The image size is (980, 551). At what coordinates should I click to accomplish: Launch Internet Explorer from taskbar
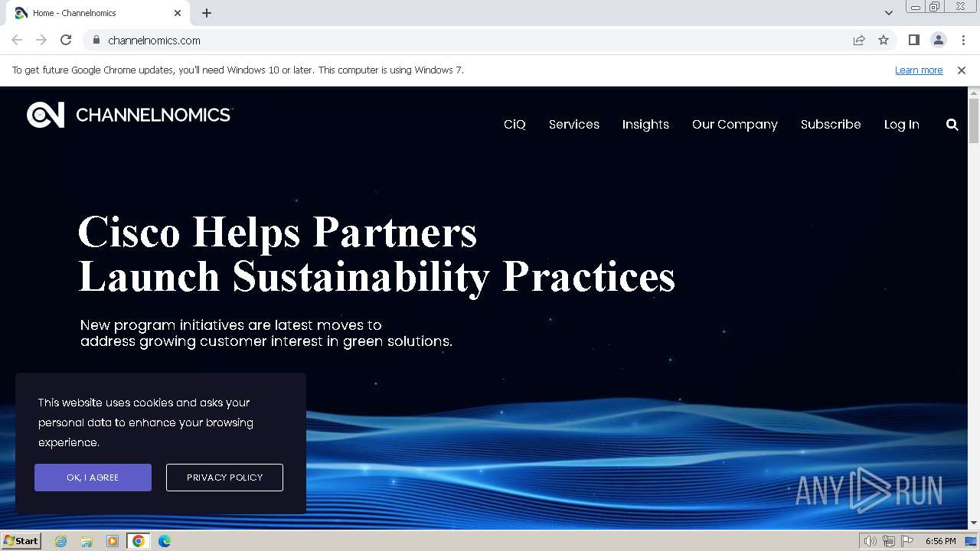[x=61, y=541]
